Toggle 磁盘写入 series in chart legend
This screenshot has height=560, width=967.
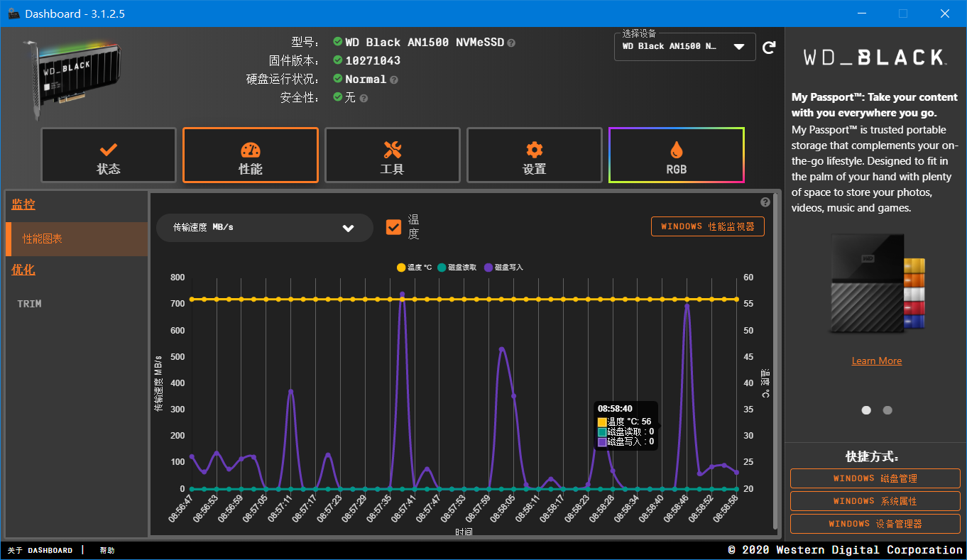point(503,268)
